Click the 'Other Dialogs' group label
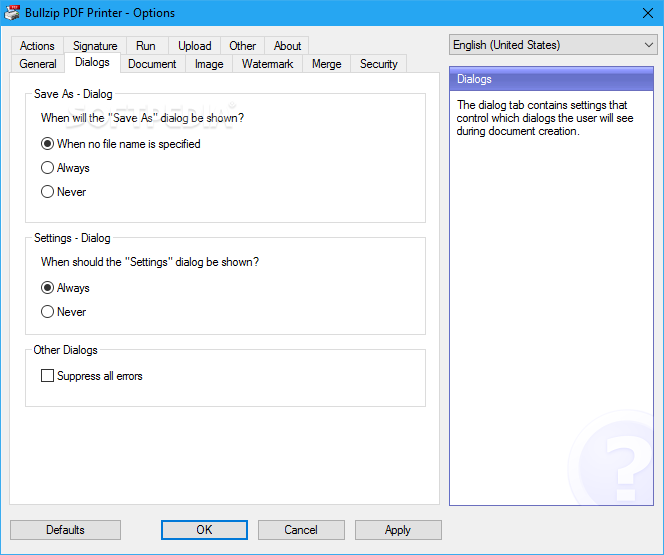Viewport: 664px width, 555px height. click(65, 350)
